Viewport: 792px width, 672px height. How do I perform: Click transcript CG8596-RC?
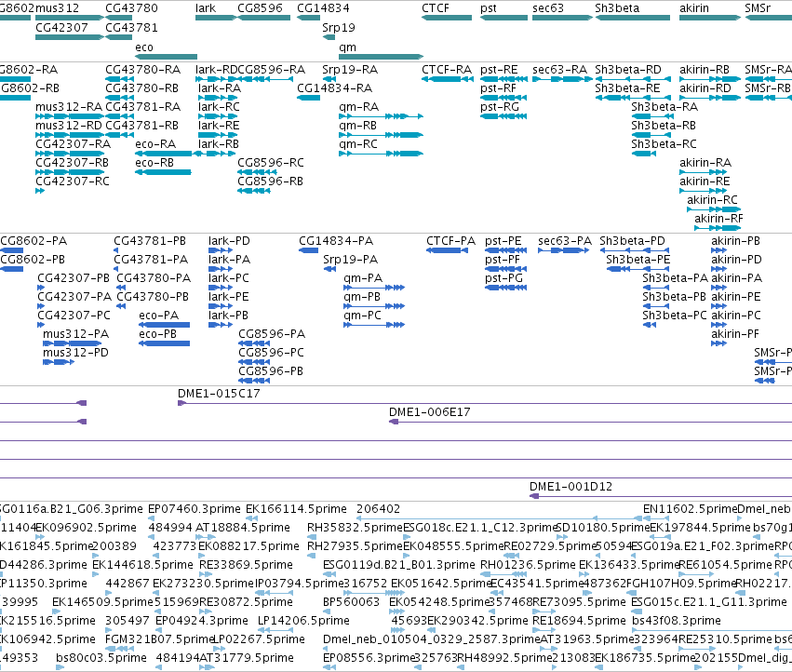click(271, 163)
